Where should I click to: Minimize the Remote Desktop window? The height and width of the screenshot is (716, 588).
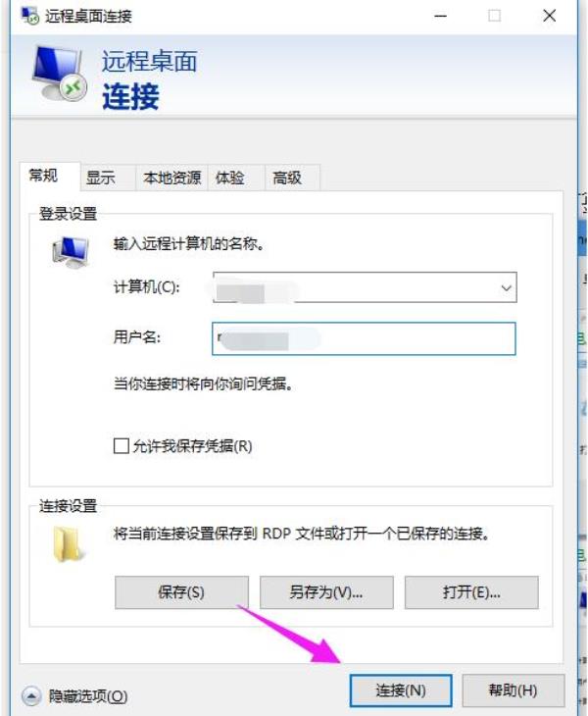[440, 17]
